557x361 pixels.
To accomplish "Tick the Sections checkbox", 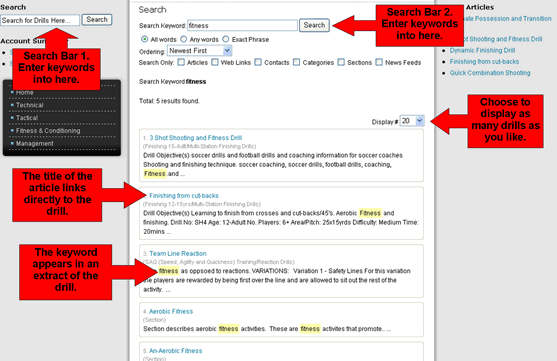I will pos(341,62).
